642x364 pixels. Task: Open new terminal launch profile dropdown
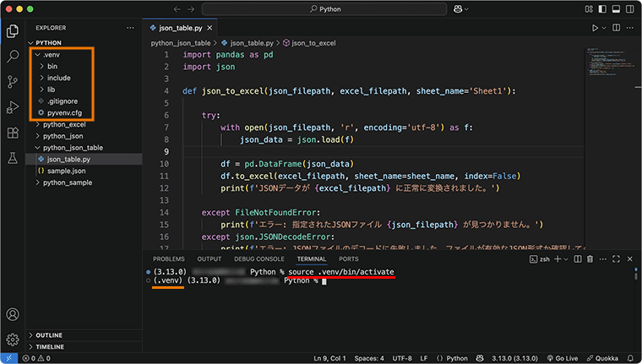(x=566, y=259)
